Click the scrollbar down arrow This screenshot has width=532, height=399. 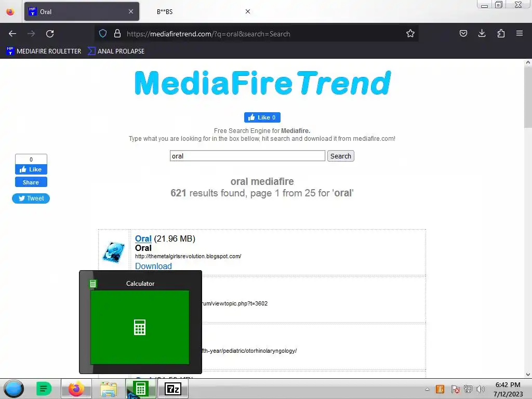tap(528, 375)
